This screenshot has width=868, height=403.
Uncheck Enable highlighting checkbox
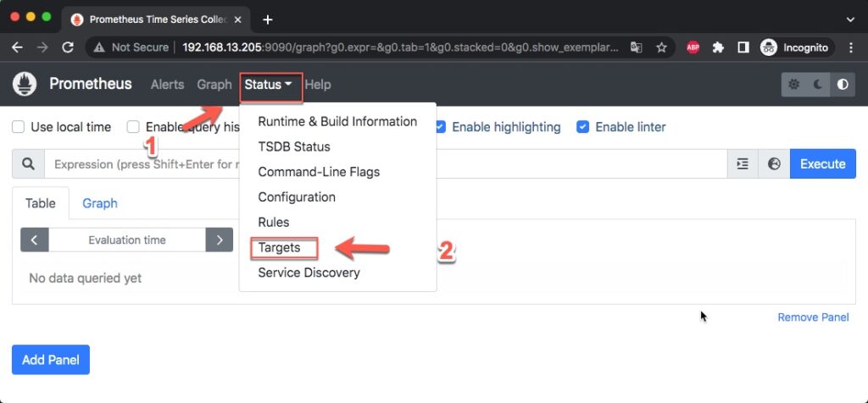440,127
